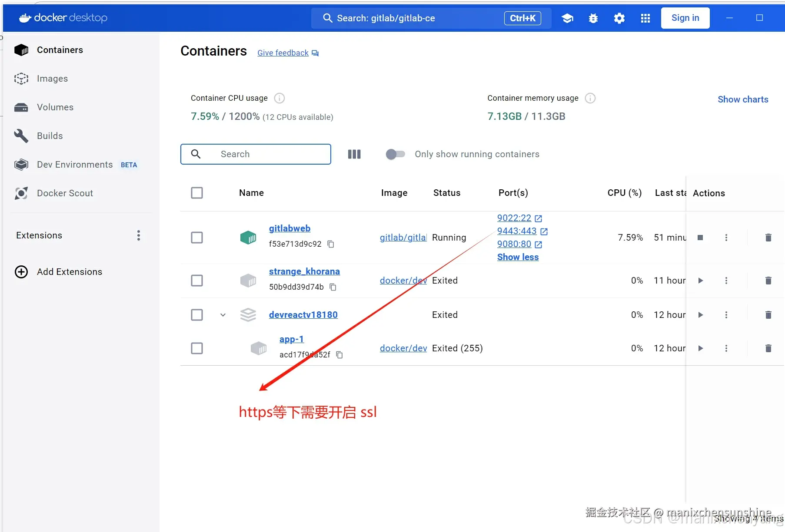This screenshot has width=785, height=532.
Task: Click Show charts link
Action: click(743, 99)
